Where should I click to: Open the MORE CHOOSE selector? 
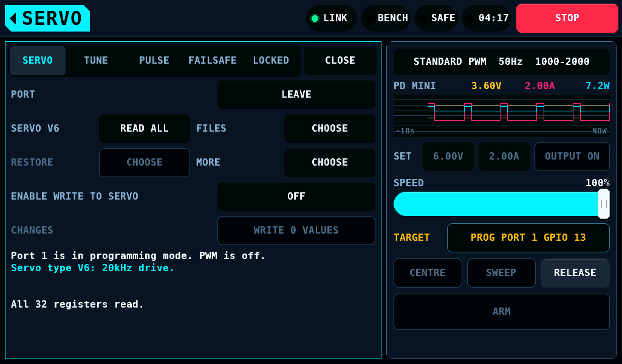point(330,163)
